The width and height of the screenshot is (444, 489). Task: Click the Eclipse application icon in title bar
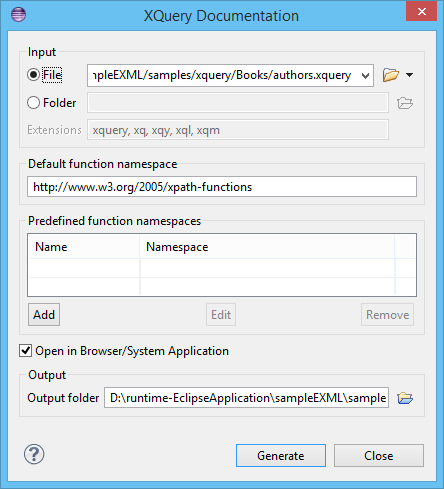click(18, 15)
